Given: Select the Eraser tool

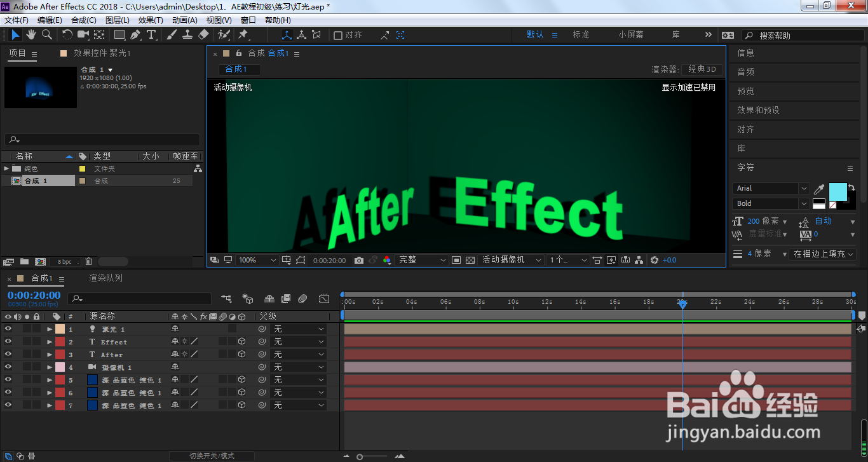Looking at the screenshot, I should 203,34.
